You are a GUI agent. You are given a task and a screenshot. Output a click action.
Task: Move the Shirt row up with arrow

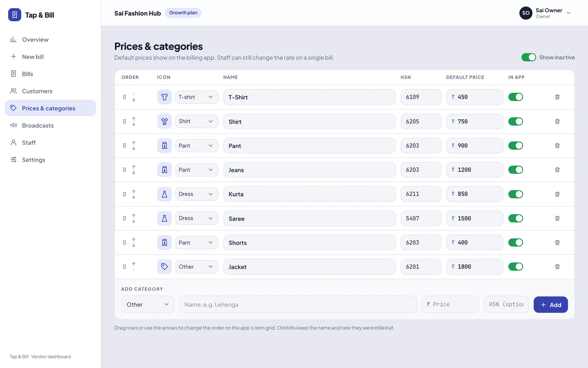[x=134, y=119]
